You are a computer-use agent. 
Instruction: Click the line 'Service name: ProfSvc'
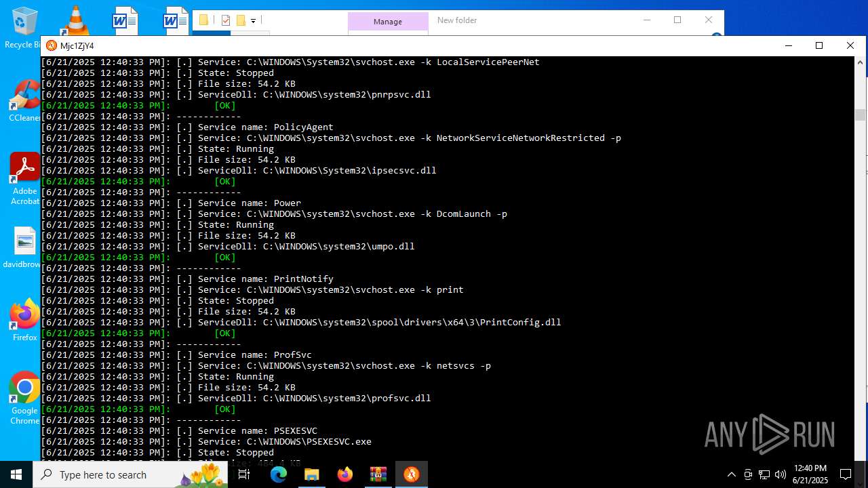tap(176, 354)
